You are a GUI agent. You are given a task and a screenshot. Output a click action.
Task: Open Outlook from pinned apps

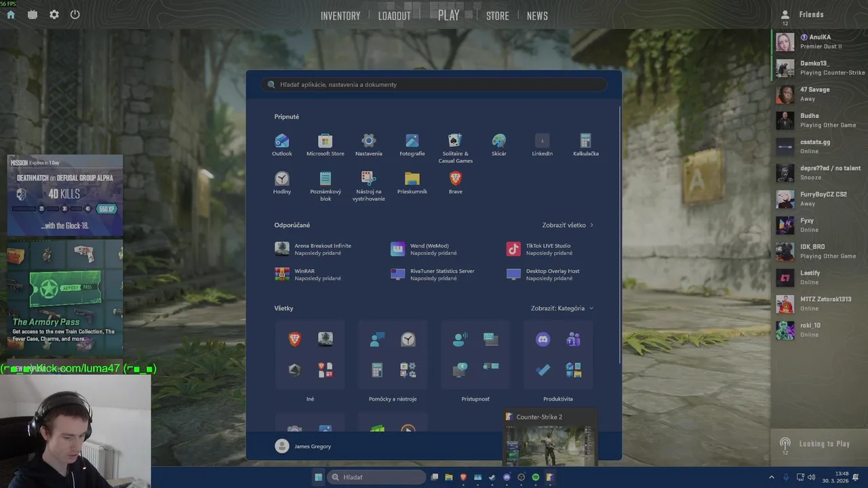point(282,144)
